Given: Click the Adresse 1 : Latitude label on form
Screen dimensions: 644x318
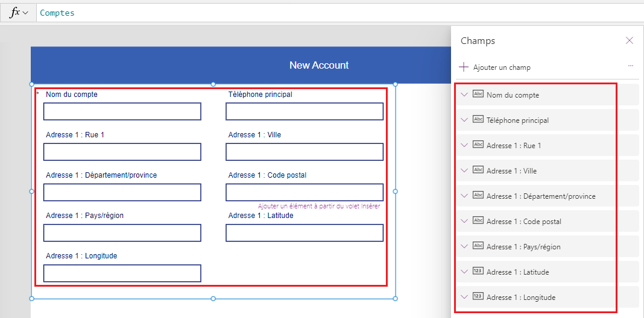Looking at the screenshot, I should pos(261,216).
